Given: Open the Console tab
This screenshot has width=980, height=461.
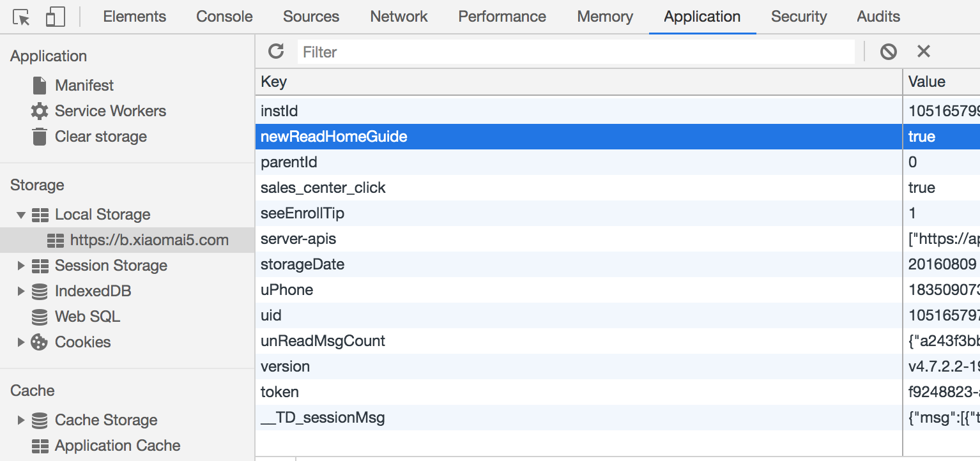Looking at the screenshot, I should [224, 17].
